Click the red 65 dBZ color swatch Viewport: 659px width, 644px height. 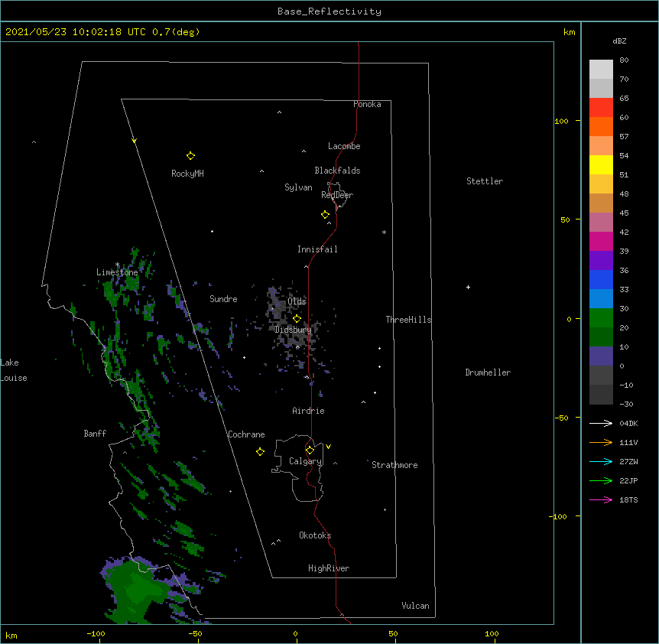[x=601, y=107]
